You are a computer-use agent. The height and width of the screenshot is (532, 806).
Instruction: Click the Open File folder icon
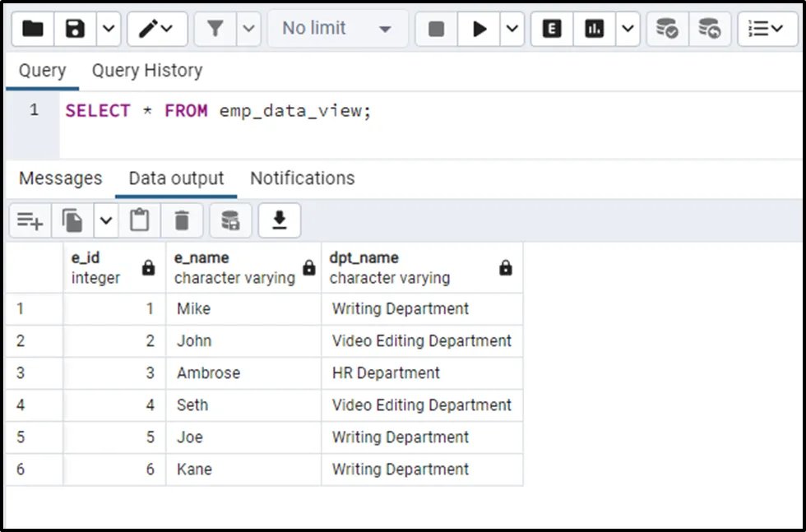pyautogui.click(x=33, y=29)
